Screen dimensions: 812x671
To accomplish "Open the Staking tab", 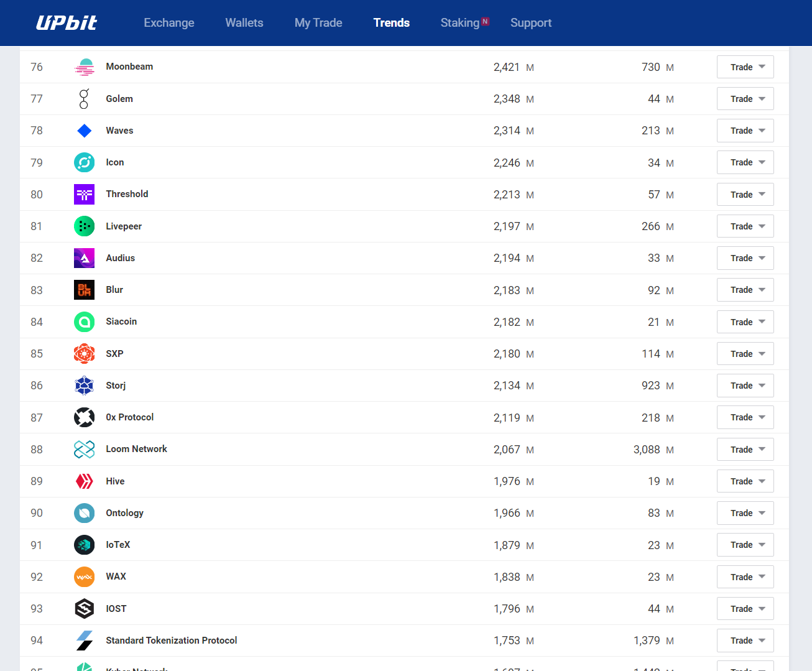I will coord(460,23).
